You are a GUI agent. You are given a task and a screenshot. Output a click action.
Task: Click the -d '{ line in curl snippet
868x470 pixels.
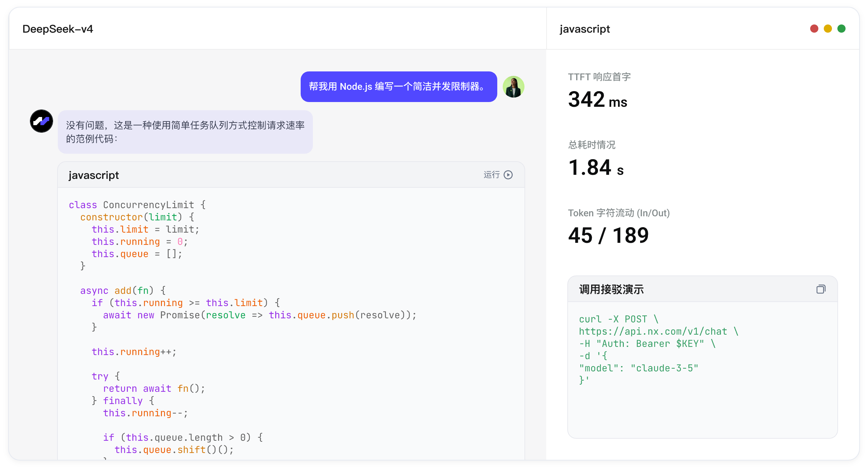pyautogui.click(x=593, y=356)
